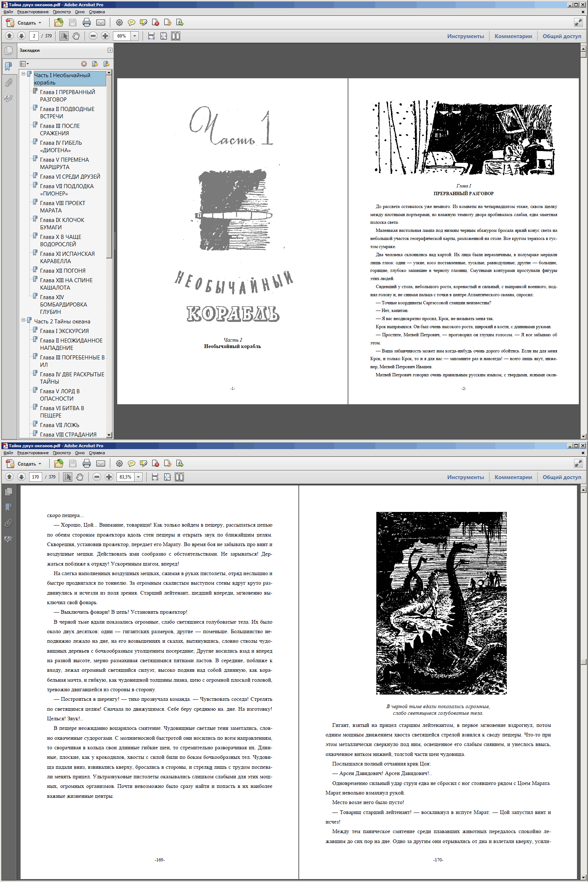The width and height of the screenshot is (588, 882).
Task: Open Комментарии pane in the bottom window
Action: [513, 477]
